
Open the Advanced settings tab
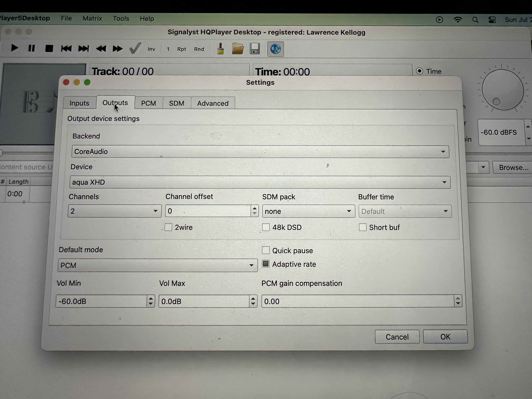click(x=213, y=103)
